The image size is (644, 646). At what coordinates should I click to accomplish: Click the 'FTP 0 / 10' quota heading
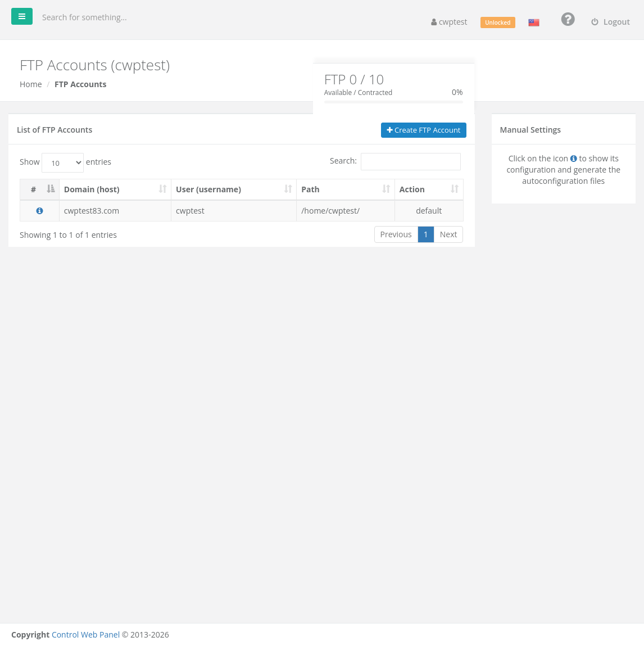coord(354,79)
